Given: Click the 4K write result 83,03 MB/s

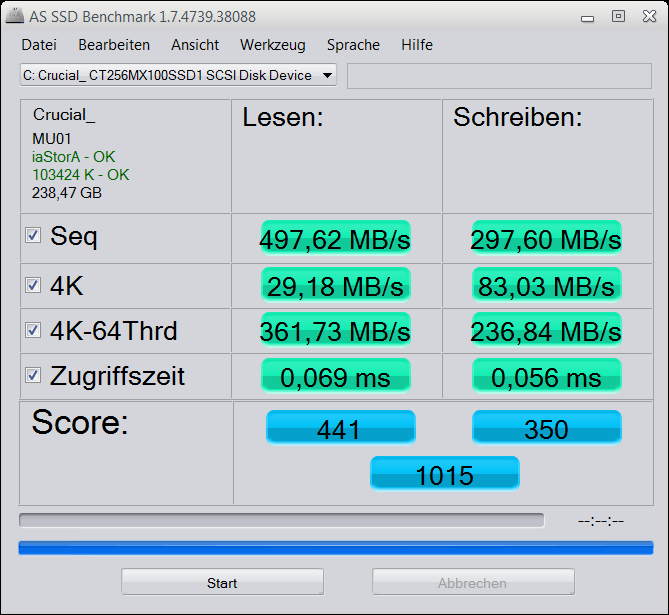Looking at the screenshot, I should tap(547, 285).
